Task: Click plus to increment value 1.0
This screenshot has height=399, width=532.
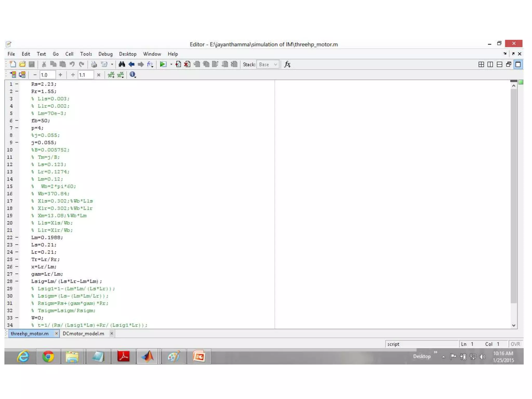Action: point(60,75)
